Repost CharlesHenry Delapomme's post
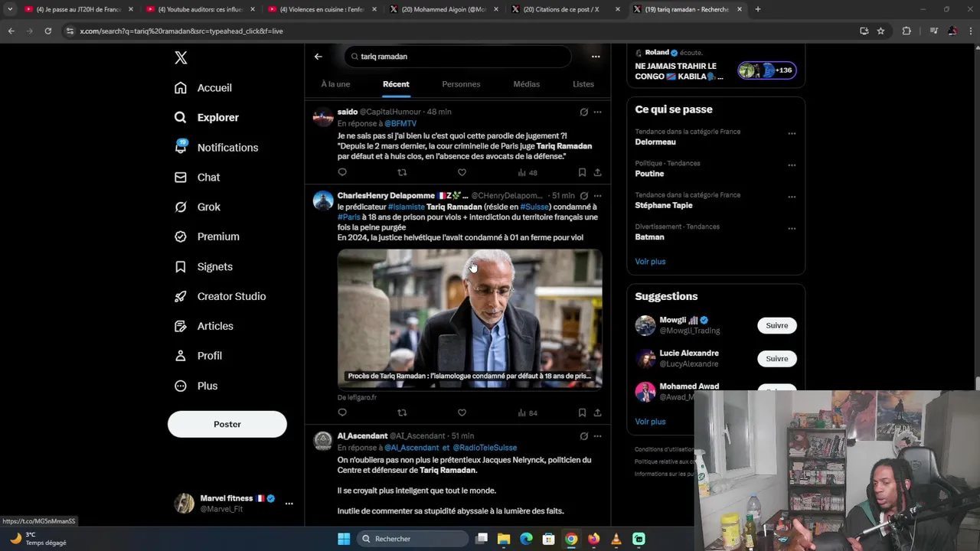This screenshot has height=551, width=980. tap(402, 413)
